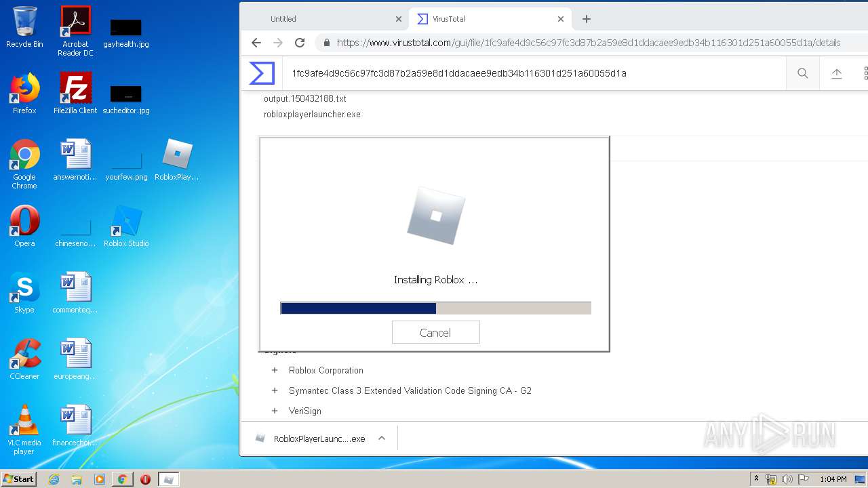Open the Recycle Bin desktop icon
The image size is (868, 488).
coord(24,27)
